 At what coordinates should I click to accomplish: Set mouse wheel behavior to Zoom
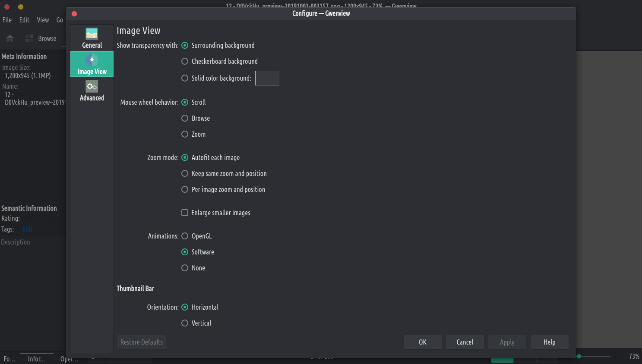(x=193, y=134)
